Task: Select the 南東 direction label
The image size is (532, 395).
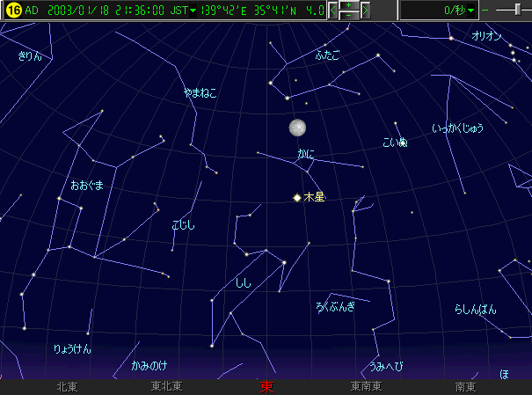Action: click(x=465, y=386)
